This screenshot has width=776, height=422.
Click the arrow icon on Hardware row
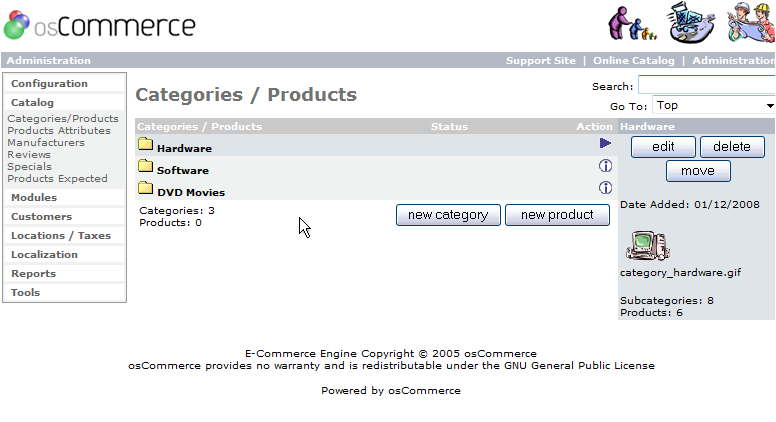point(605,143)
